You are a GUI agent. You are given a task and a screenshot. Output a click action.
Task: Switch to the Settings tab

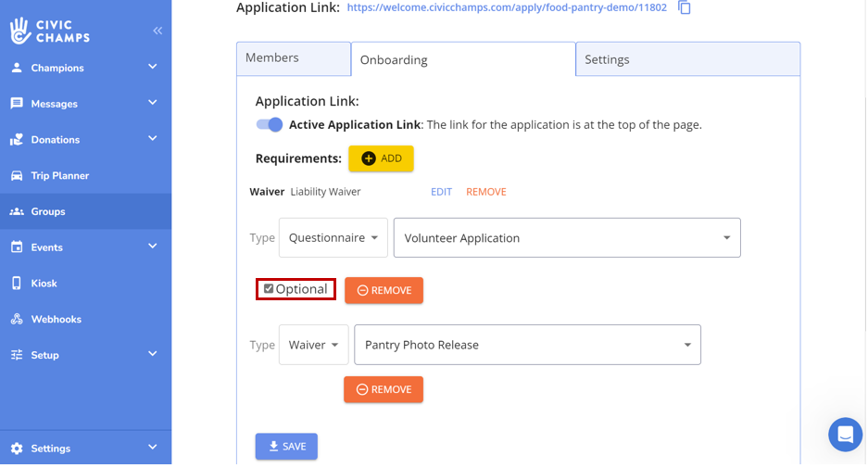click(686, 59)
